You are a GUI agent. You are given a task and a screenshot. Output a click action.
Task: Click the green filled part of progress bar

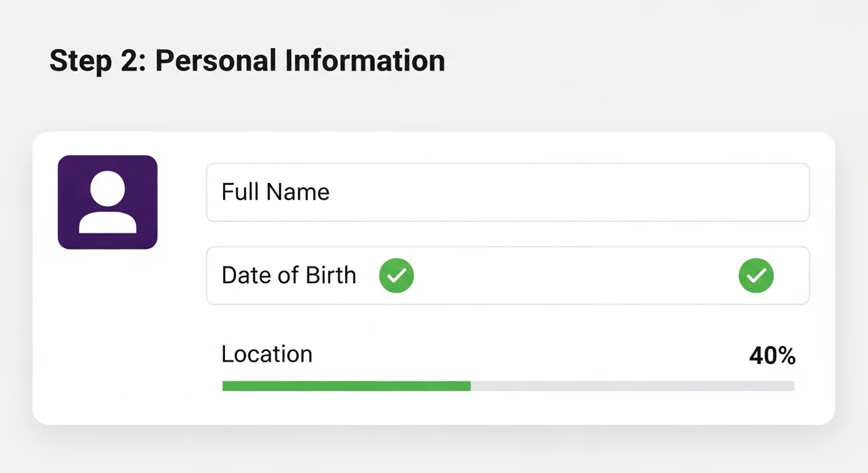[346, 386]
